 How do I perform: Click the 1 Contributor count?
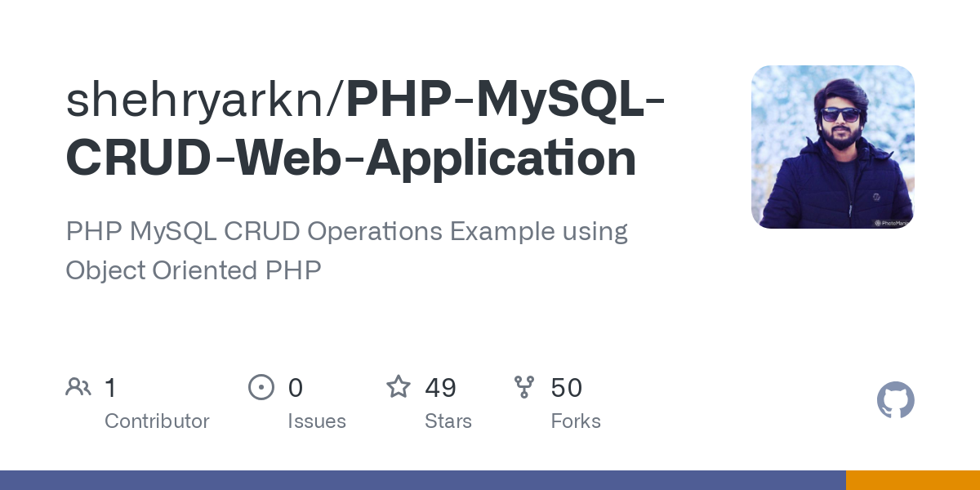pyautogui.click(x=111, y=388)
